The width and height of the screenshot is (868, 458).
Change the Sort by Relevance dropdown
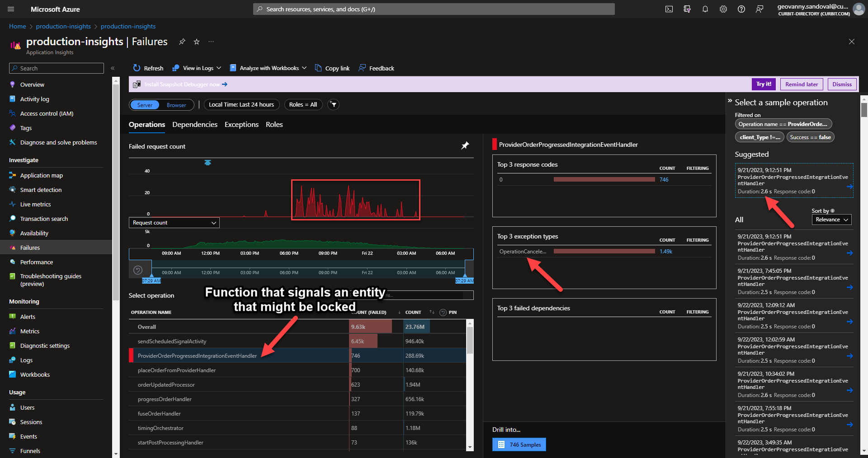pyautogui.click(x=831, y=220)
